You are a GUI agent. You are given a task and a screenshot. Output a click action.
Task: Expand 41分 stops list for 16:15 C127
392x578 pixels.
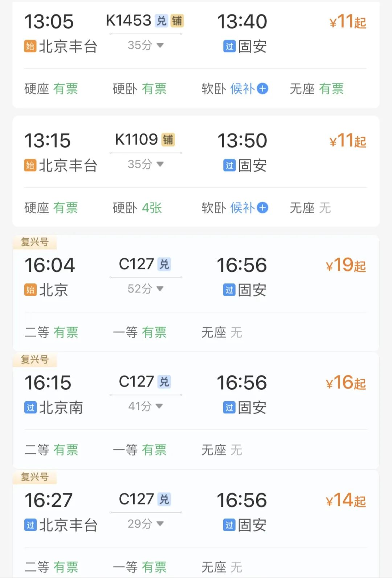146,406
